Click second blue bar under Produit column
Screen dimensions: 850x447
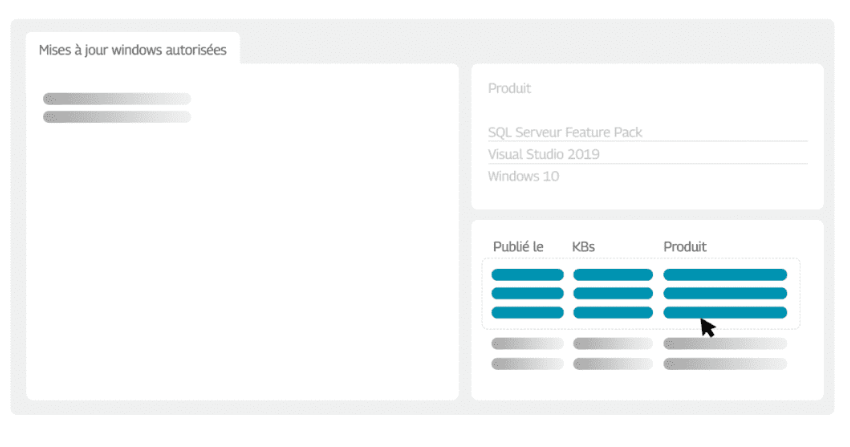725,294
